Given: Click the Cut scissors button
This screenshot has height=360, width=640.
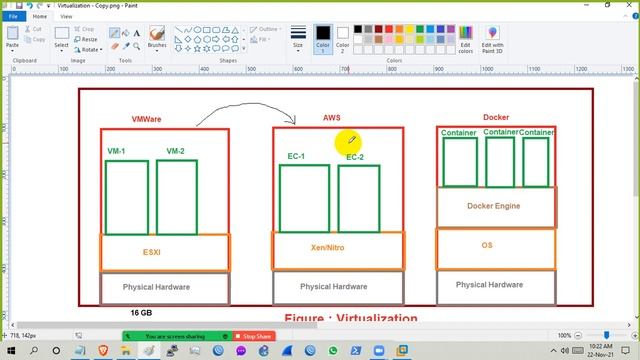Looking at the screenshot, I should pos(33,29).
